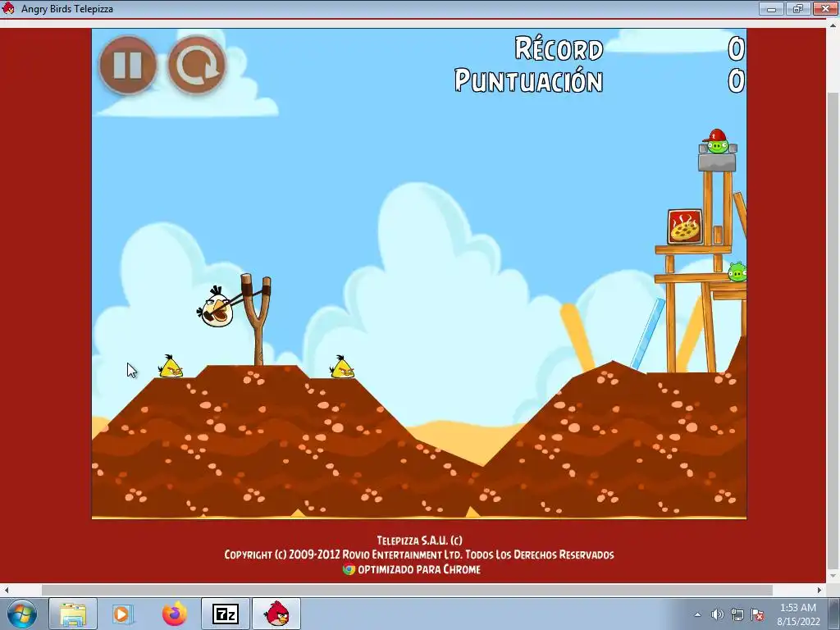This screenshot has height=630, width=840.
Task: Click the pizza box crate
Action: click(685, 227)
